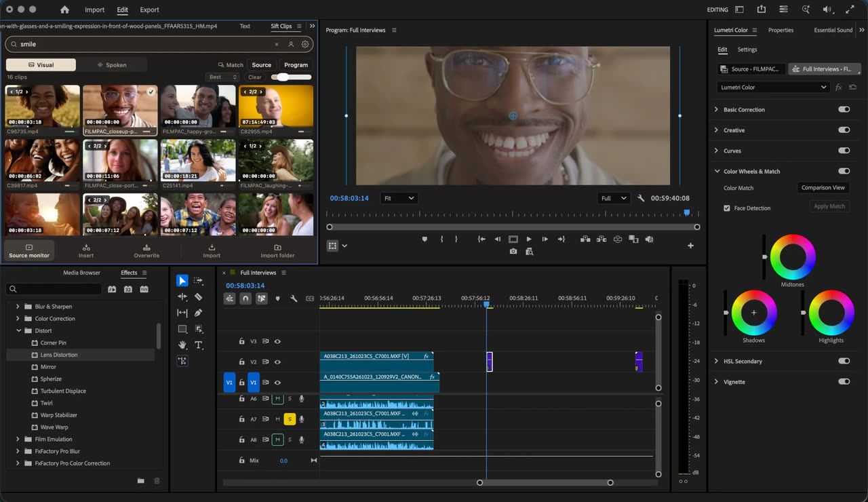Select the Hand tool
Screen dimensions: 868x502
tap(182, 345)
